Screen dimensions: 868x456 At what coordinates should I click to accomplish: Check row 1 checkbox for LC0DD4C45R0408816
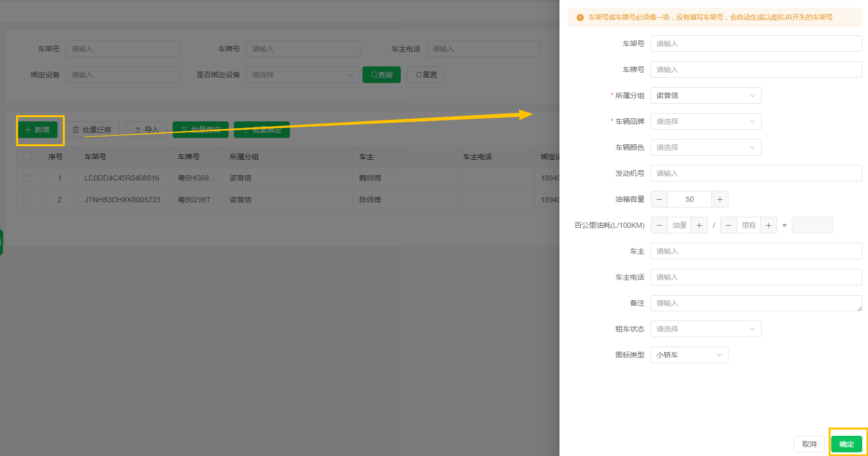tap(27, 178)
